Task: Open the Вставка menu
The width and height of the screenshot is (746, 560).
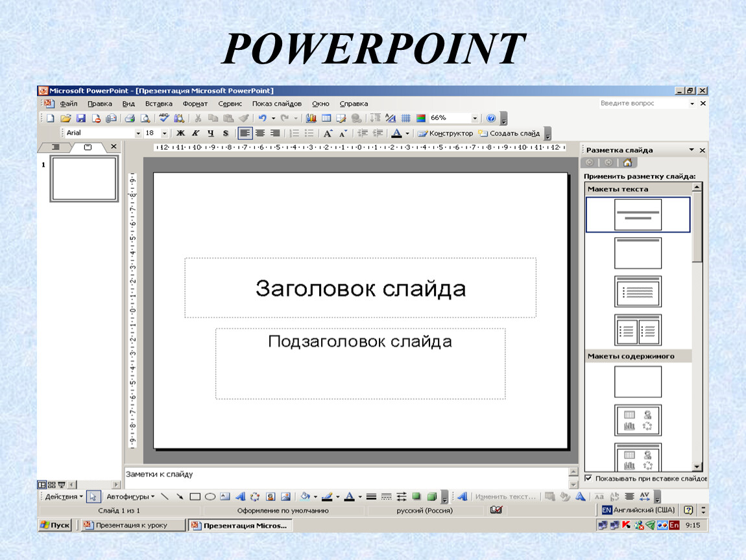Action: tap(159, 104)
